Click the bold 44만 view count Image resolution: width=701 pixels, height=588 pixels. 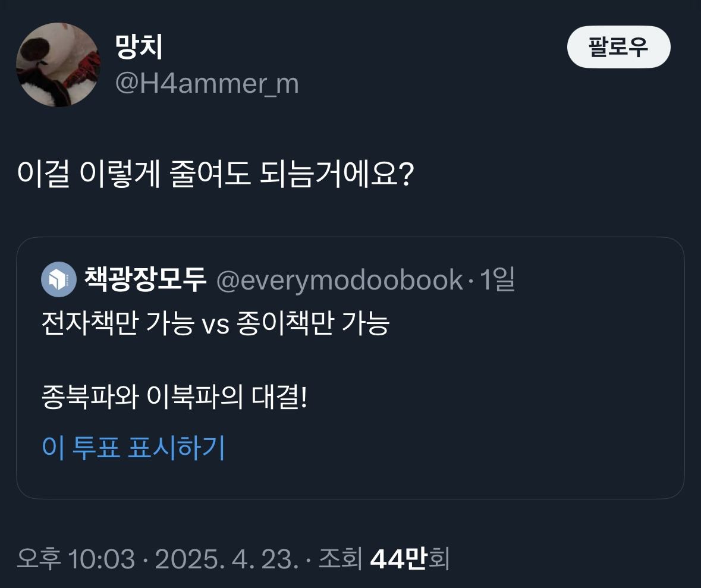398,559
